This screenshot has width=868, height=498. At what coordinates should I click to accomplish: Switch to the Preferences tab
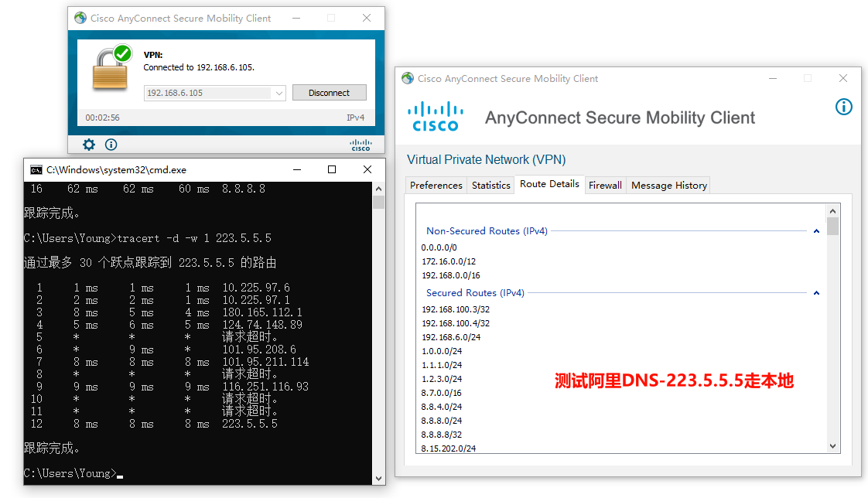tap(436, 186)
